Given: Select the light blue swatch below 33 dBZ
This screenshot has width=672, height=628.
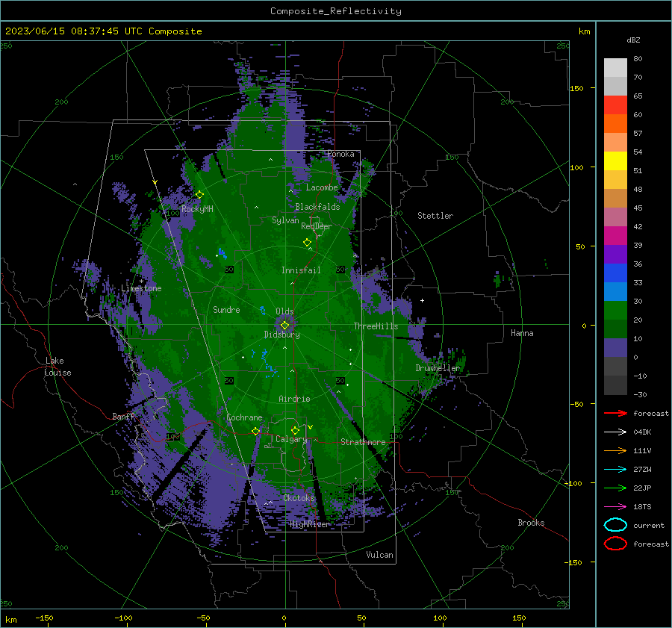Looking at the screenshot, I should pyautogui.click(x=615, y=292).
